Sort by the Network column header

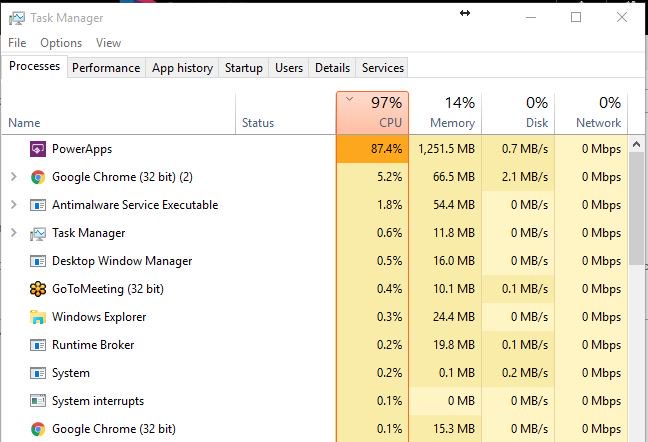[x=591, y=114]
